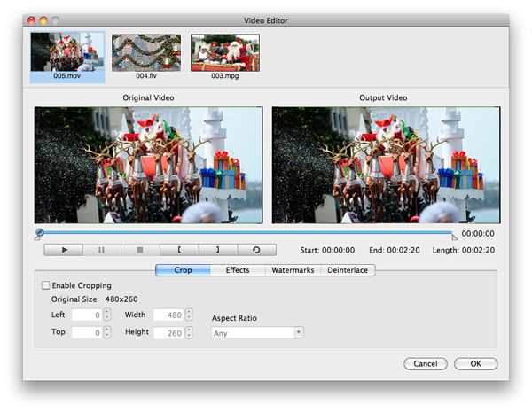Pause the video preview
Screen dimensions: 532x412
coord(101,250)
